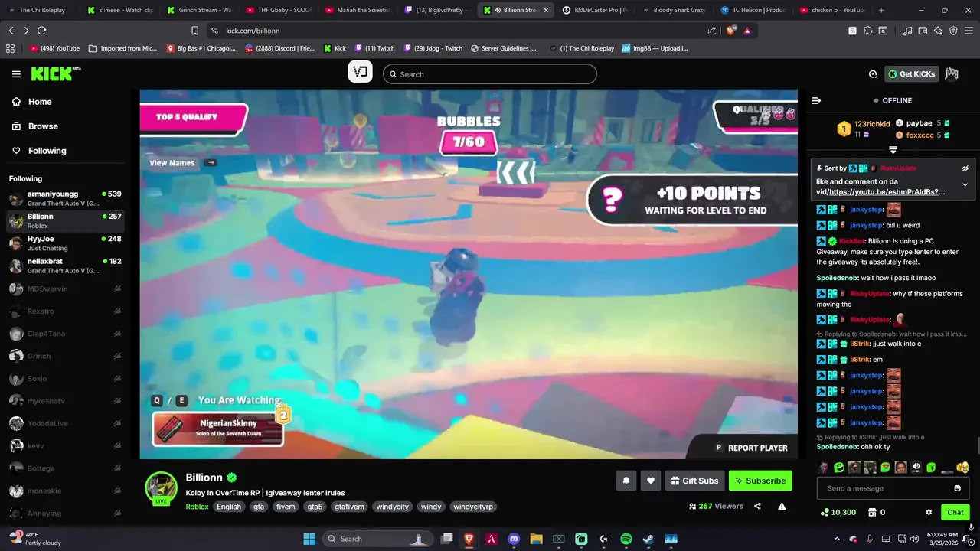Viewport: 980px width, 551px height.
Task: Open chat settings gear icon
Action: [x=929, y=512]
